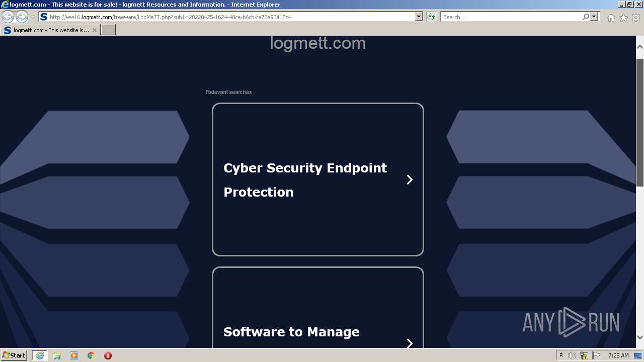Viewport: 644px width, 362px height.
Task: Open a new blank tab
Action: coord(108,30)
